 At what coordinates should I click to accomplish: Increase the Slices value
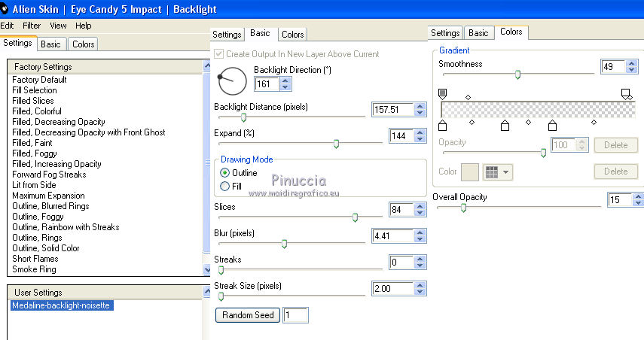click(x=420, y=206)
